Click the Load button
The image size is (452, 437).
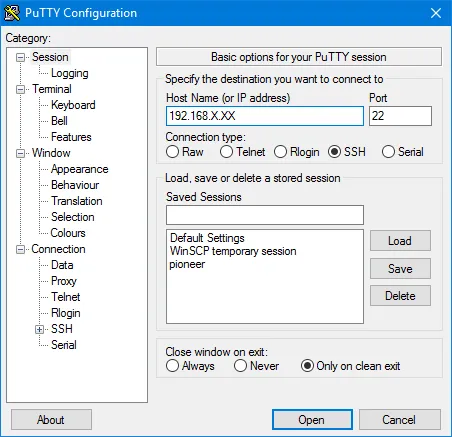coord(400,241)
